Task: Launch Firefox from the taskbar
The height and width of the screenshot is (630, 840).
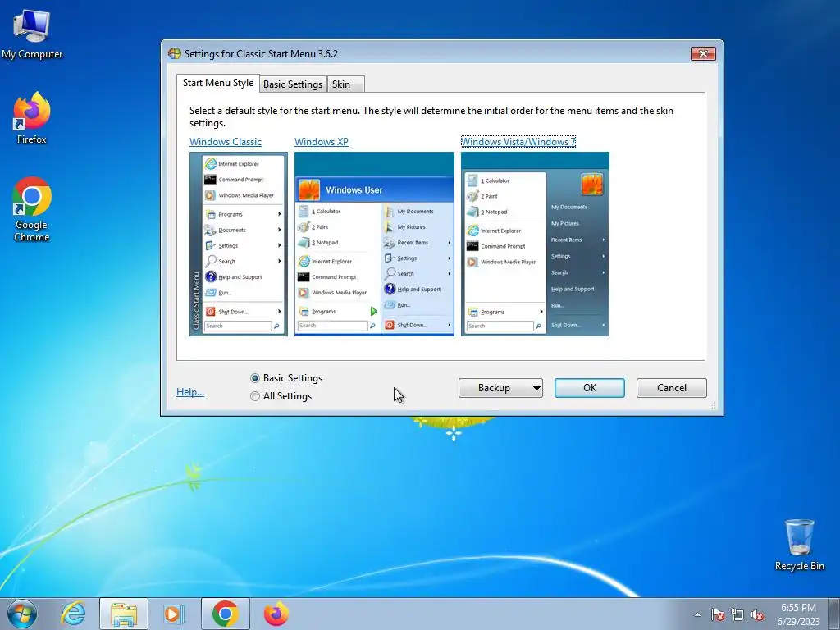Action: (x=276, y=614)
